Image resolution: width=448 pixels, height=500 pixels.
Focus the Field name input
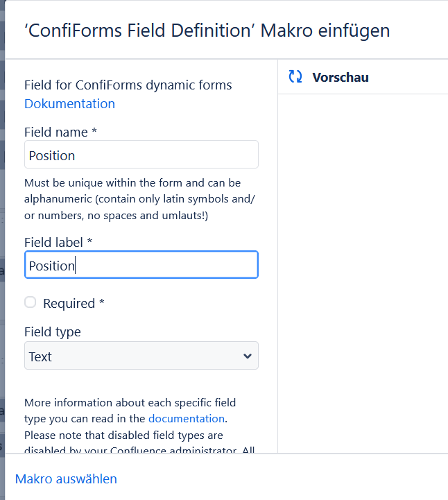point(141,155)
